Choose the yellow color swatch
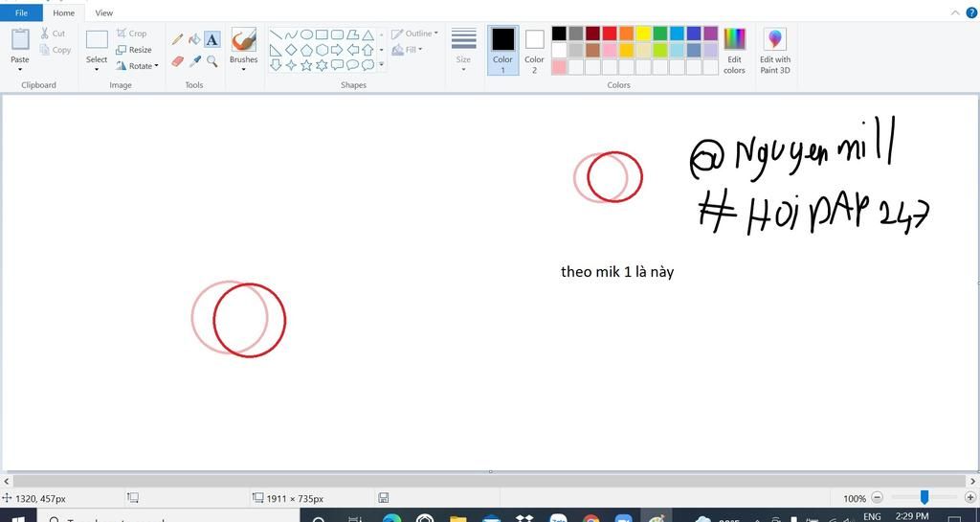Image resolution: width=980 pixels, height=522 pixels. point(643,34)
